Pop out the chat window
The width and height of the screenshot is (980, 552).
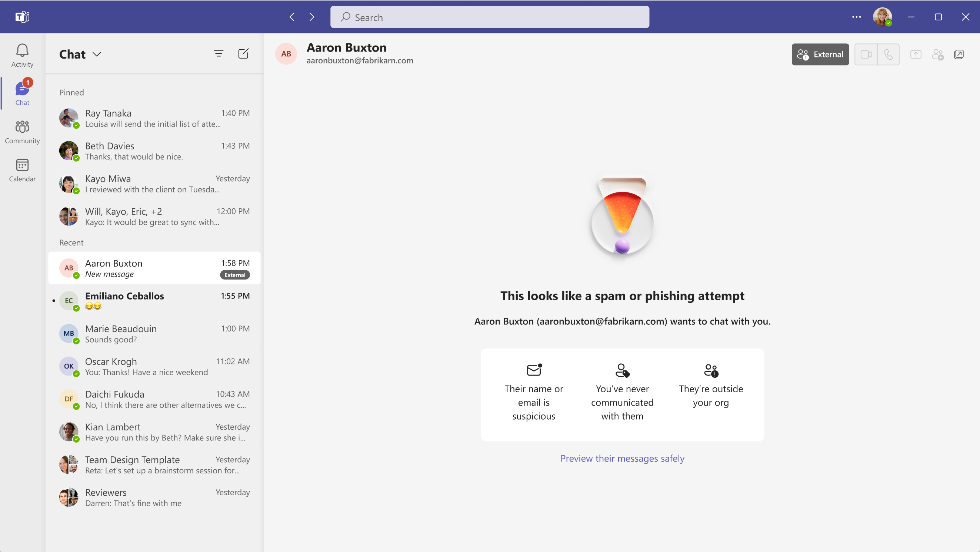pos(959,54)
